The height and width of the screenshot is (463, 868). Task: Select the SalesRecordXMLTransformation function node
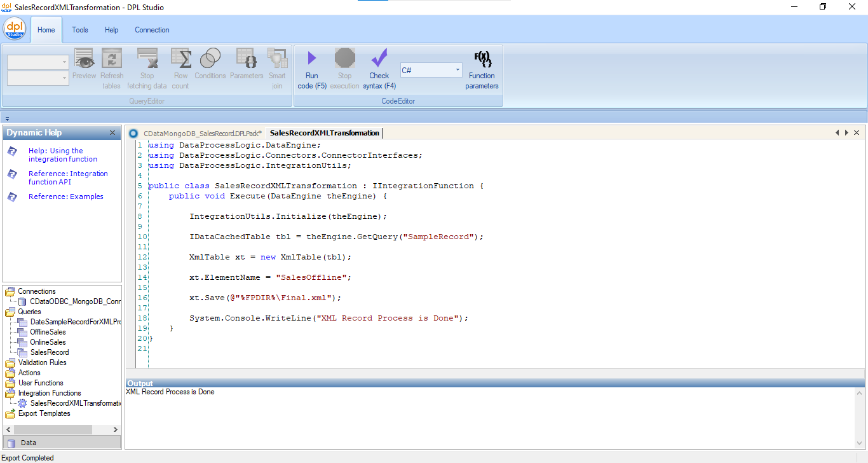point(75,403)
